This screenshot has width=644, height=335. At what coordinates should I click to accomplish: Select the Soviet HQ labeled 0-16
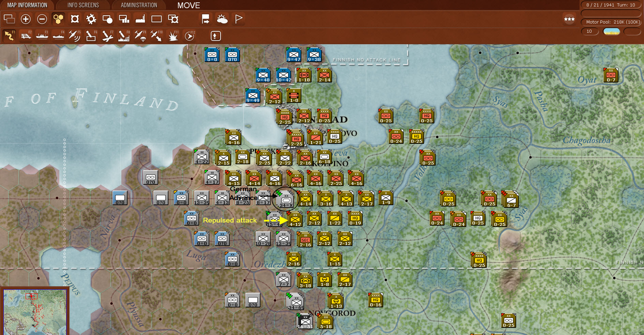click(375, 300)
